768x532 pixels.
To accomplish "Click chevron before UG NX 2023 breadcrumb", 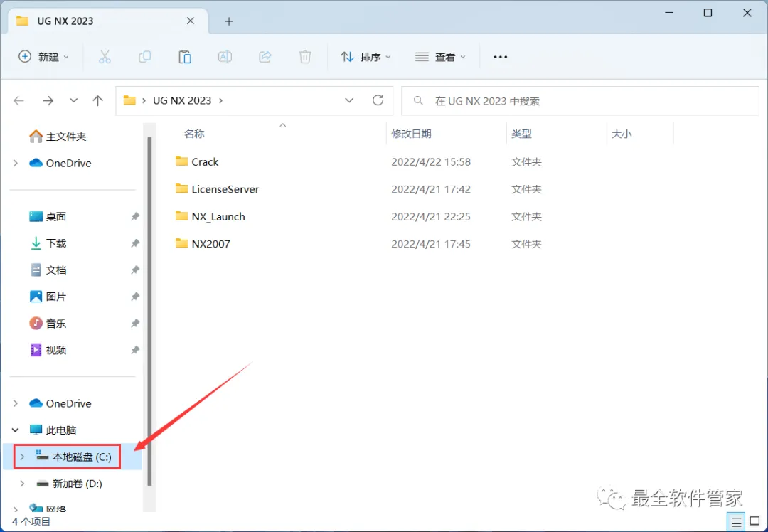I will click(x=144, y=100).
